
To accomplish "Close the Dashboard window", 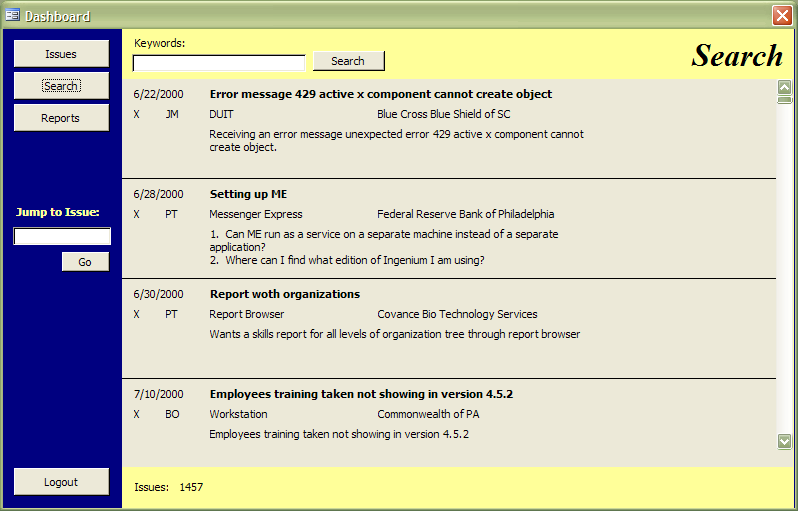I will pyautogui.click(x=782, y=16).
